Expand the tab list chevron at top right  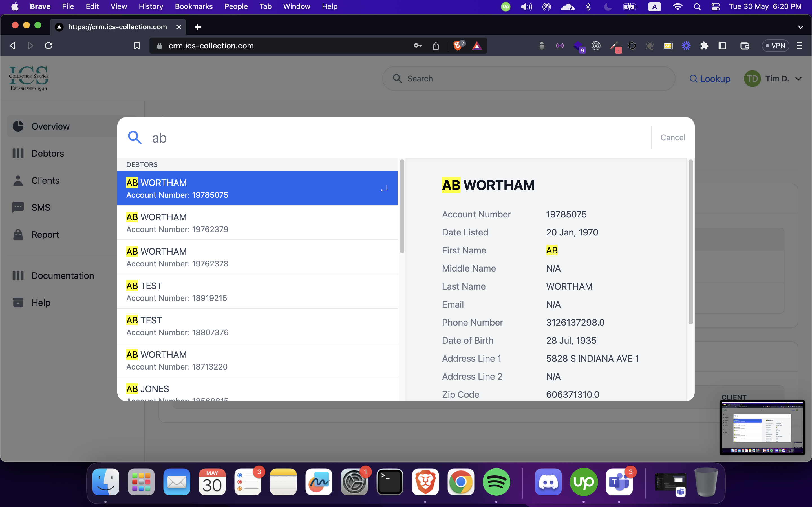coord(800,27)
